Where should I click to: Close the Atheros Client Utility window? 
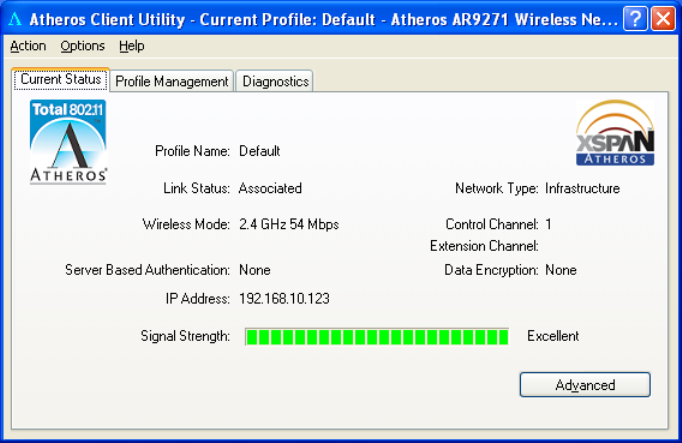pyautogui.click(x=663, y=19)
